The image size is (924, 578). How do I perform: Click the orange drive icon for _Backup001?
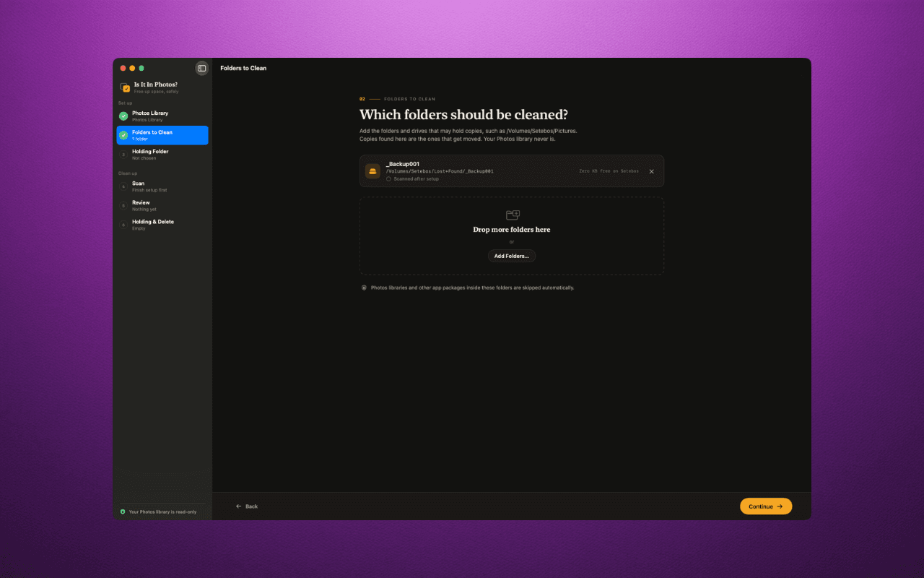[372, 171]
